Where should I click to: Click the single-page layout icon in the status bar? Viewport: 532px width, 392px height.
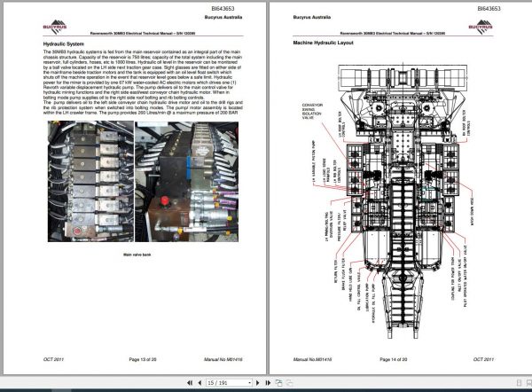[x=519, y=383]
